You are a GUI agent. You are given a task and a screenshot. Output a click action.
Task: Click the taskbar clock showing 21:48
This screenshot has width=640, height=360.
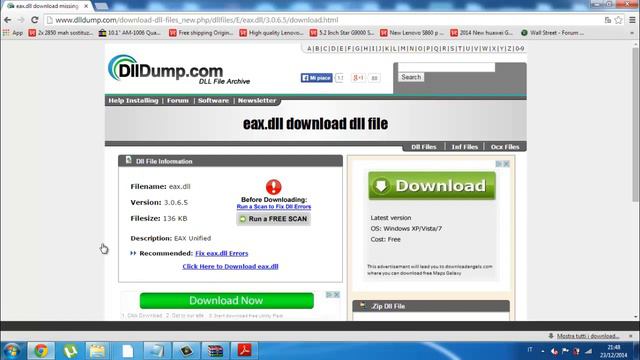point(613,351)
